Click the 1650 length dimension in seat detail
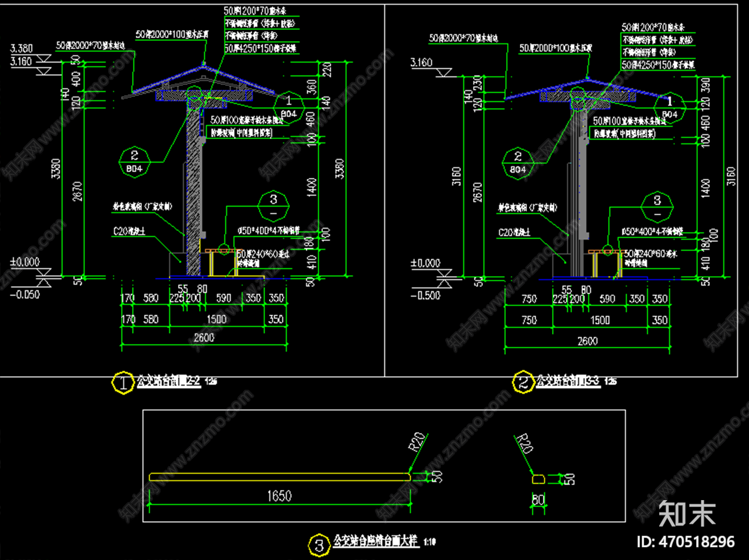Image resolution: width=749 pixels, height=560 pixels. pyautogui.click(x=279, y=496)
